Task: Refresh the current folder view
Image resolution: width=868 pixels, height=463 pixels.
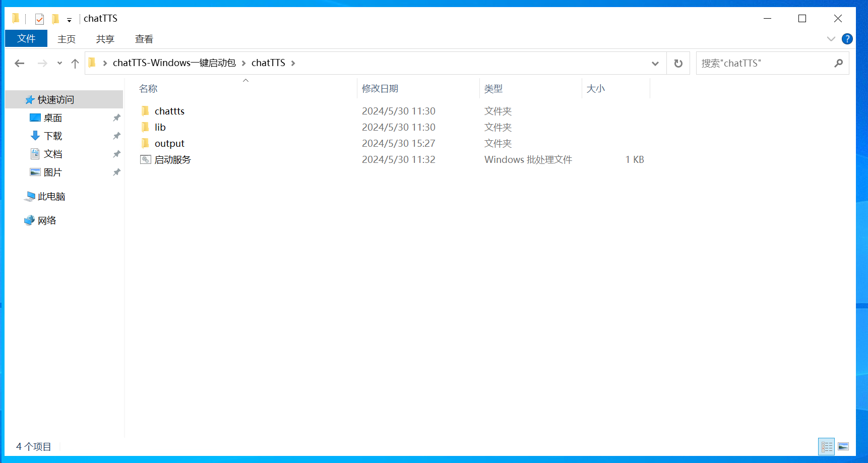Action: [x=678, y=63]
